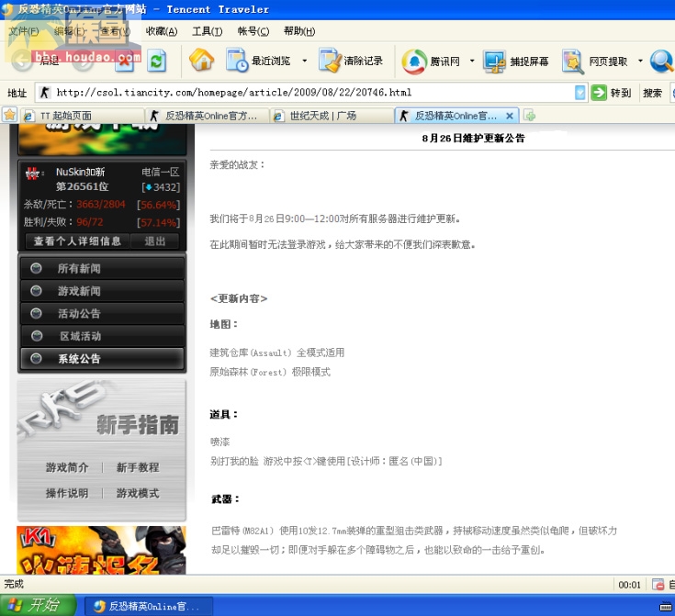Open the 操作说明 guide link
The image size is (675, 616).
click(x=67, y=493)
